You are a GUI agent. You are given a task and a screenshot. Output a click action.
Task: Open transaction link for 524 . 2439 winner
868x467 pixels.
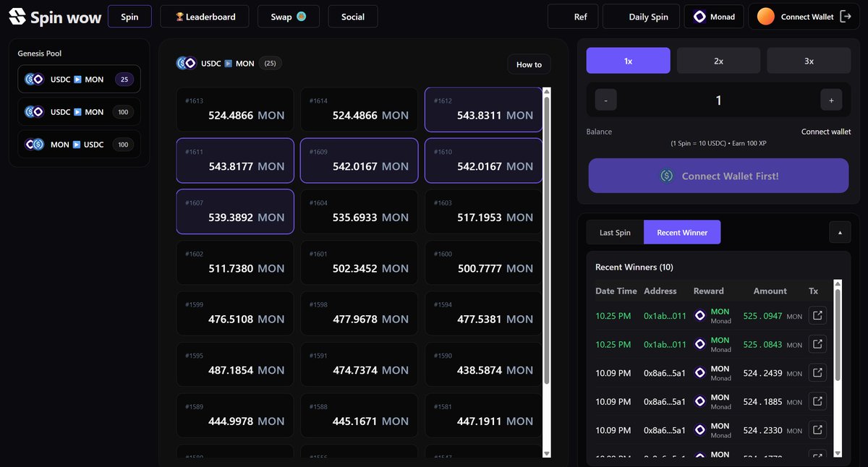(x=817, y=373)
